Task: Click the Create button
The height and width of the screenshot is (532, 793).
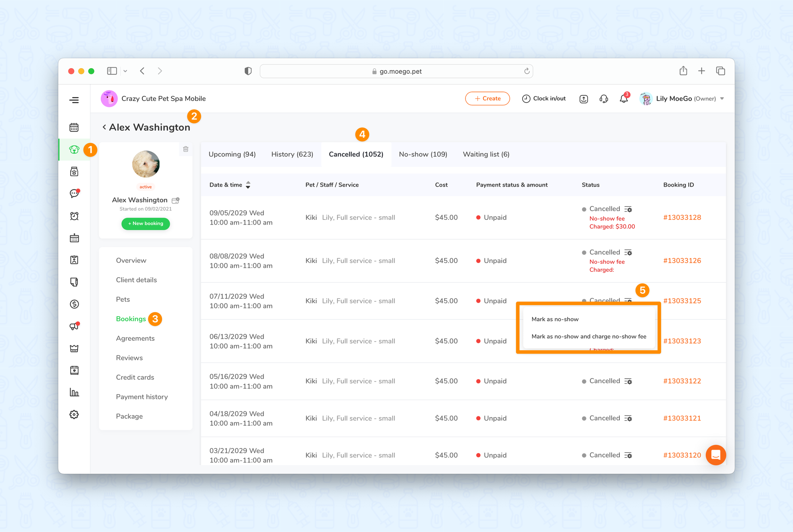Action: coord(487,99)
